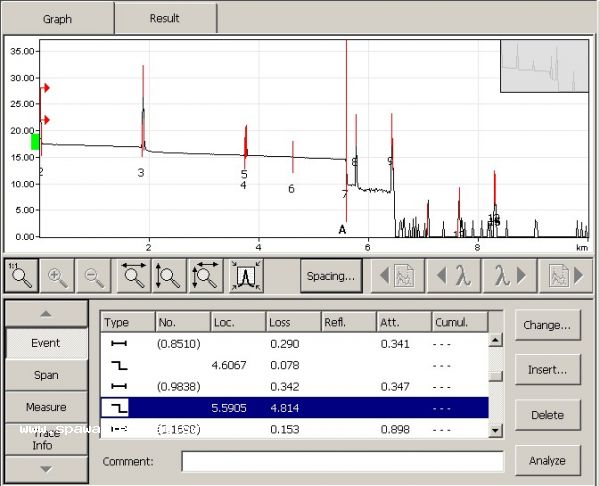Click the zoom in magnifier icon
Viewport: 600px width, 486px height.
[x=58, y=275]
